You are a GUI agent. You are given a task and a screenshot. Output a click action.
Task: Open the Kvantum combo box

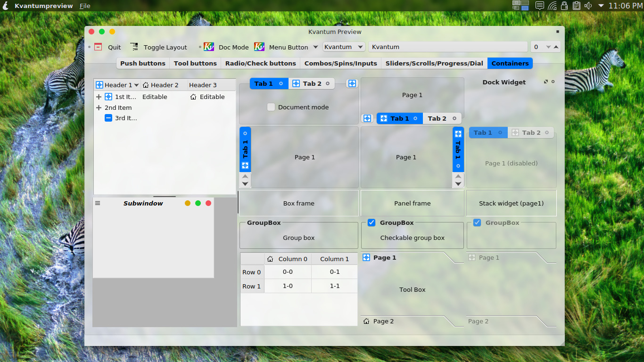tap(344, 47)
